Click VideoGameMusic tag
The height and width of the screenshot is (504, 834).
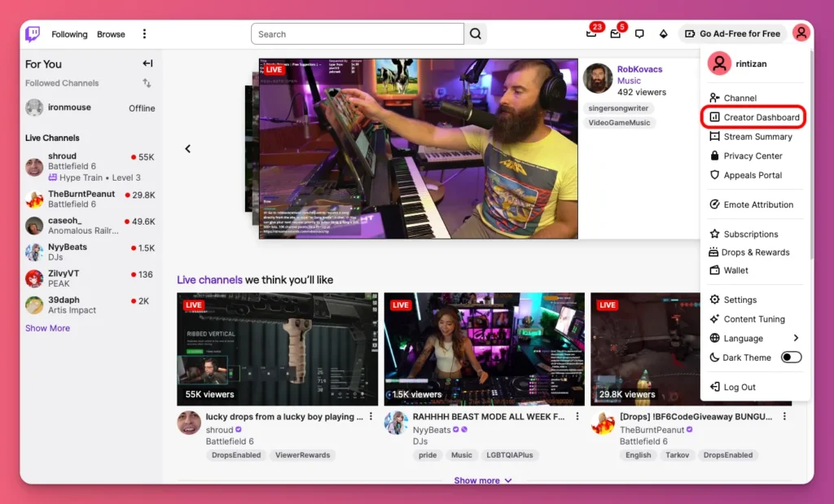(x=619, y=122)
